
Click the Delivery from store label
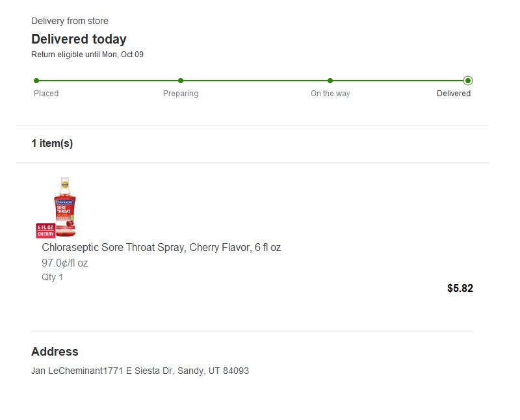click(70, 21)
